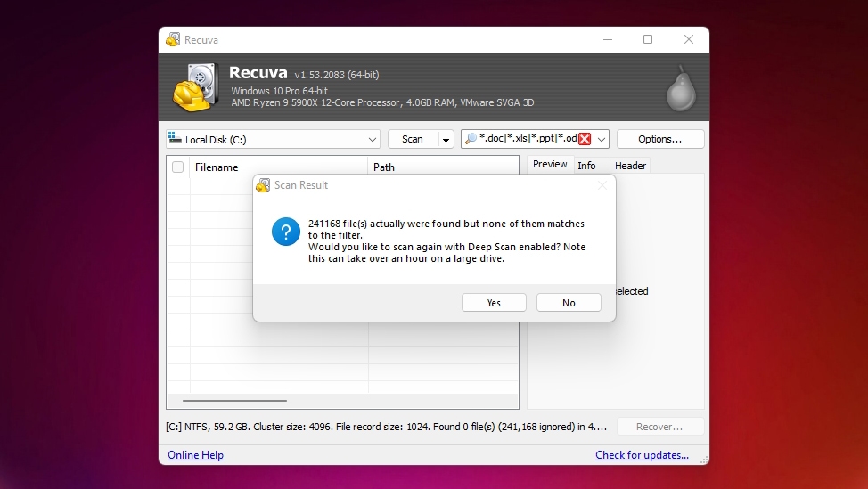Click the Scan button
Screen dimensions: 868x489
coord(413,140)
